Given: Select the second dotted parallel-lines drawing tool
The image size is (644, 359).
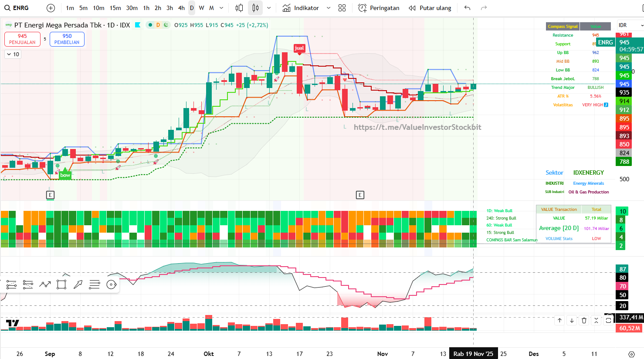Looking at the screenshot, I should coord(28,284).
